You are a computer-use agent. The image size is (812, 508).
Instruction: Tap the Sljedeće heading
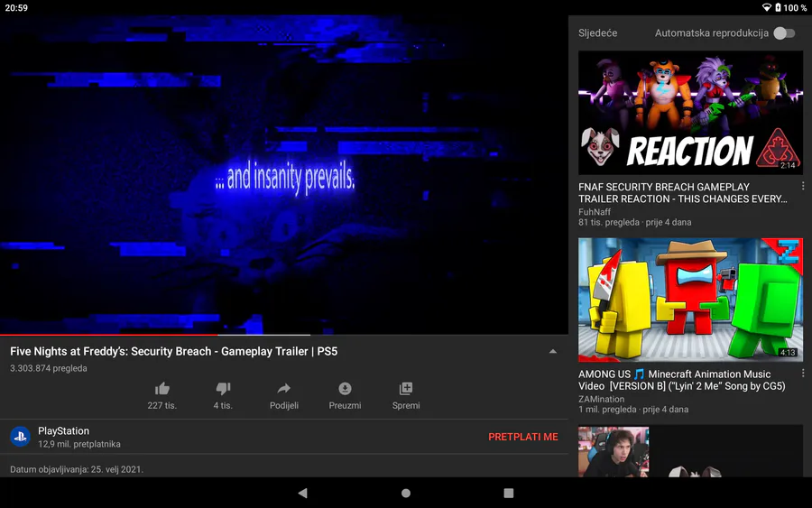tap(597, 33)
